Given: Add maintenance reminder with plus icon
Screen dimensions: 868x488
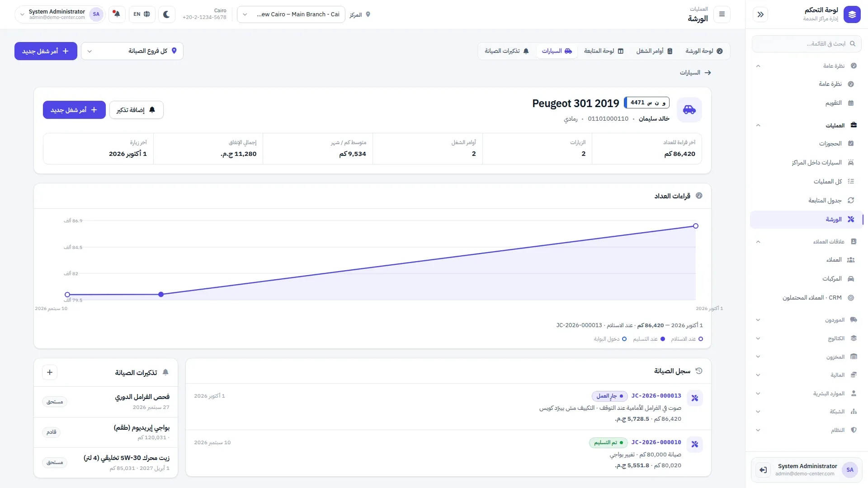Looking at the screenshot, I should tap(50, 372).
